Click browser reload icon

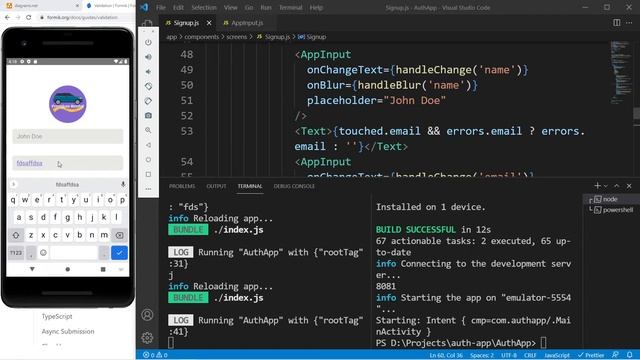tap(29, 18)
